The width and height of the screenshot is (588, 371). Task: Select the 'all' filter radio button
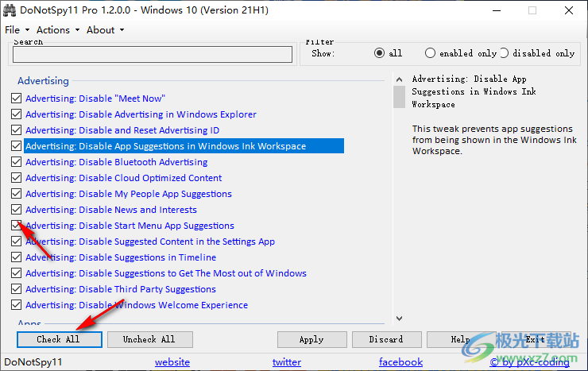[x=379, y=53]
